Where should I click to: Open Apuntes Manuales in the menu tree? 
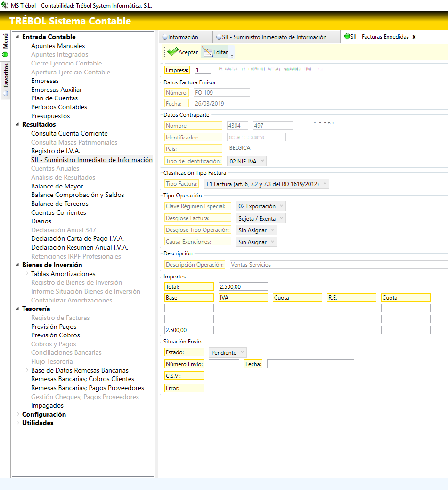tap(58, 46)
